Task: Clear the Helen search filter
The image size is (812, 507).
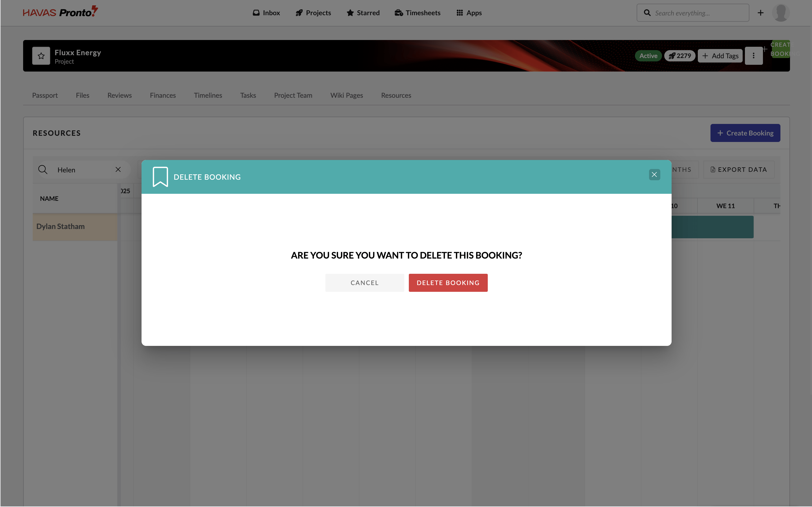Action: (118, 169)
